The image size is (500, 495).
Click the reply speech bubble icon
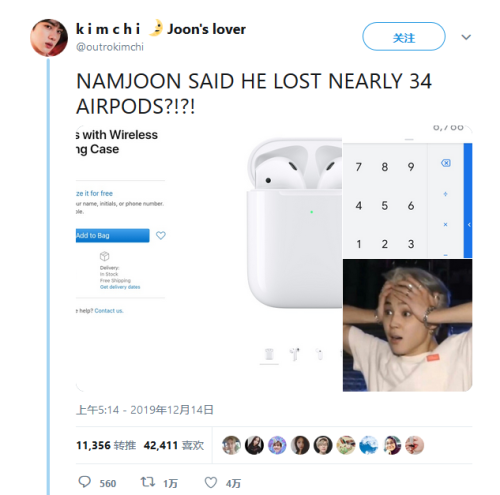click(x=84, y=482)
